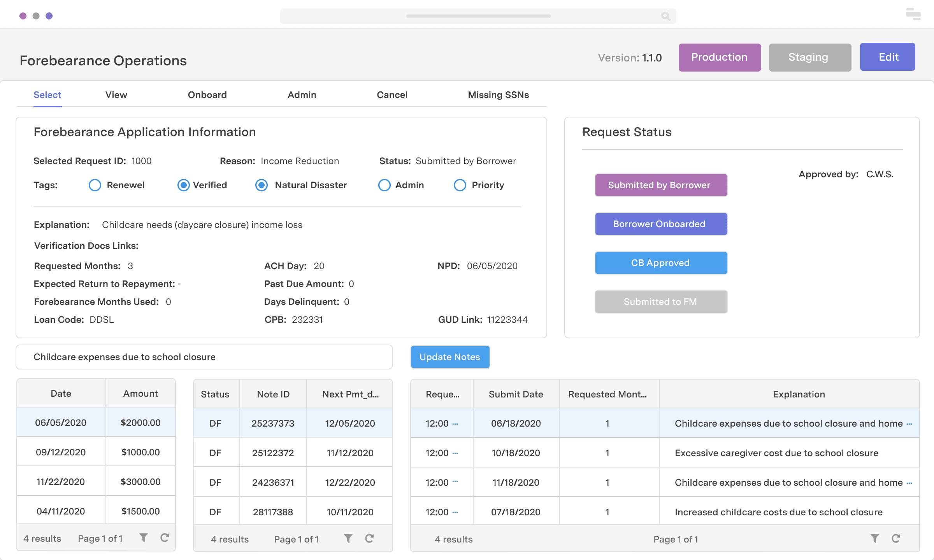Open the menu icon at top-right corner
934x560 pixels.
tap(913, 14)
